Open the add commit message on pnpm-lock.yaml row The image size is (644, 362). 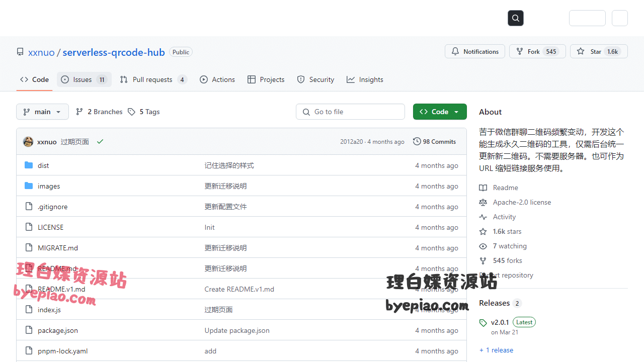click(x=210, y=351)
